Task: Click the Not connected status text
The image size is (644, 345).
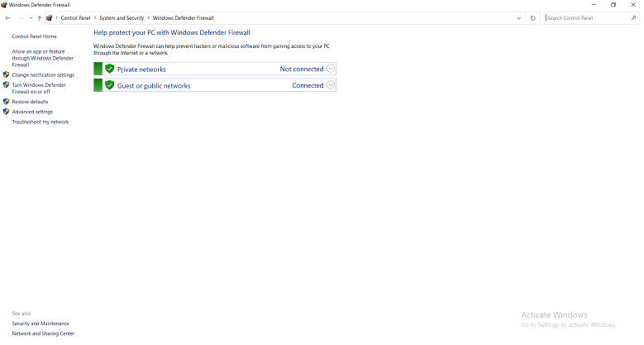Action: tap(302, 69)
